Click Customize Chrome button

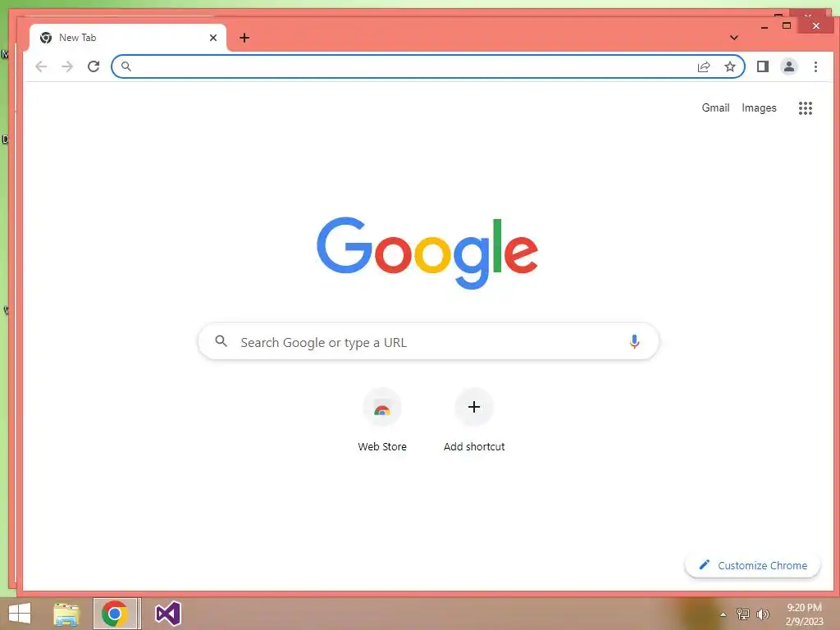point(753,565)
